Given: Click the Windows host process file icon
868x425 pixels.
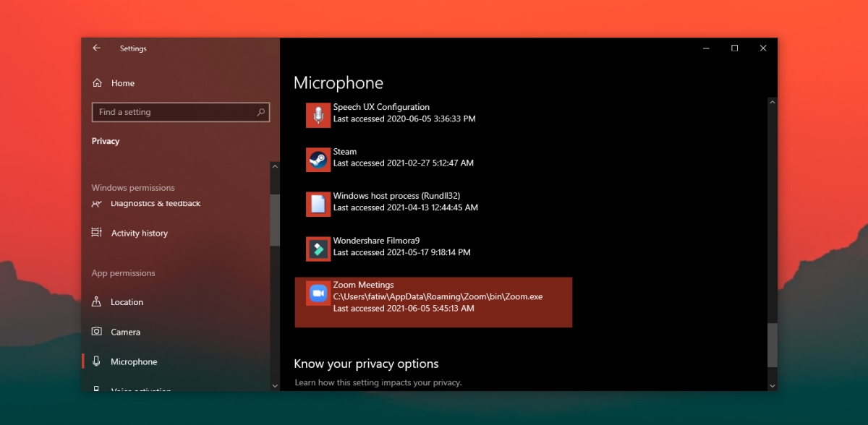Looking at the screenshot, I should tap(318, 204).
